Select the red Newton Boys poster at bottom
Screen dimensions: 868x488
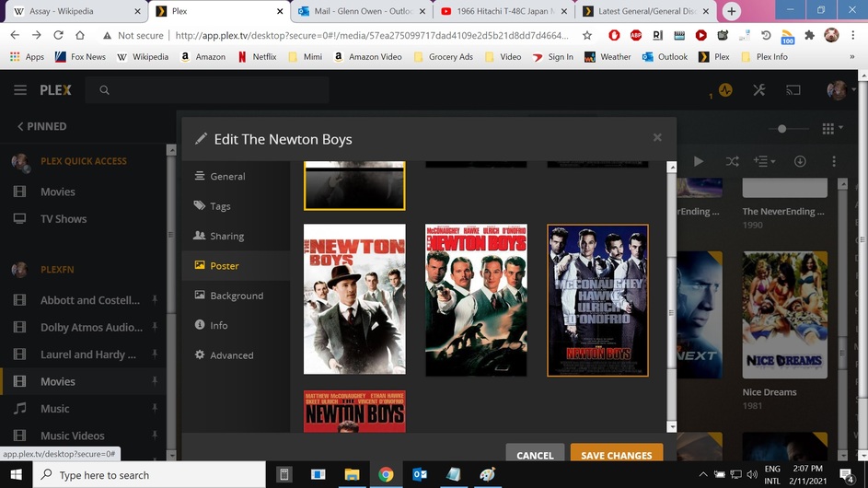pos(354,411)
